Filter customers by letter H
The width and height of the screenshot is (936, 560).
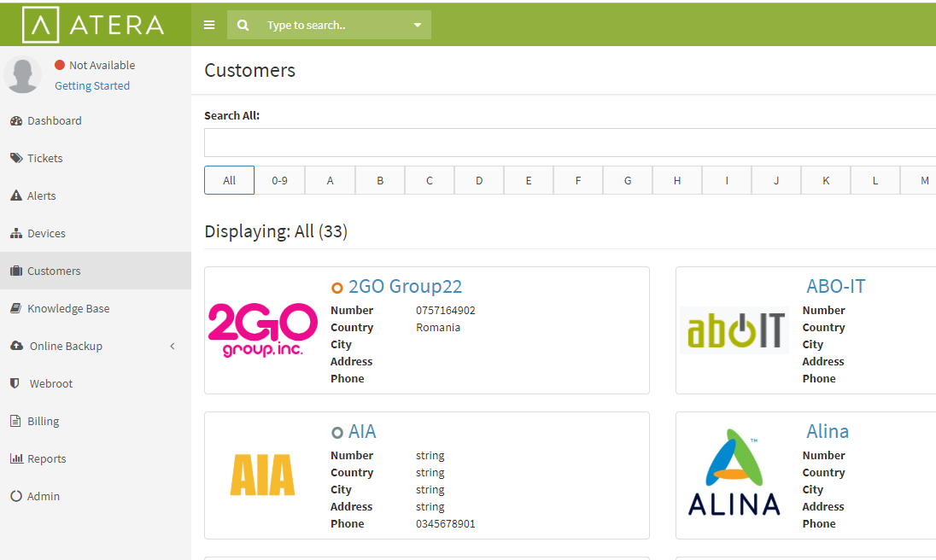(x=677, y=180)
